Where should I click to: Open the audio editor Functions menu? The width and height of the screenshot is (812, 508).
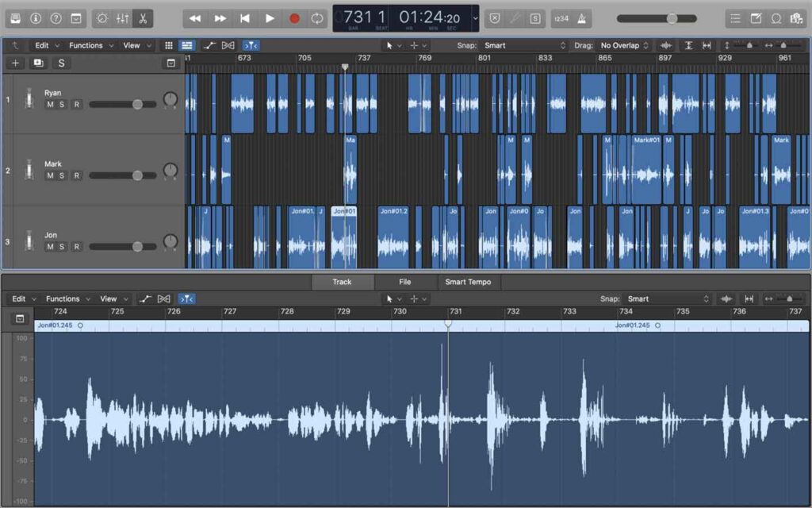point(68,299)
